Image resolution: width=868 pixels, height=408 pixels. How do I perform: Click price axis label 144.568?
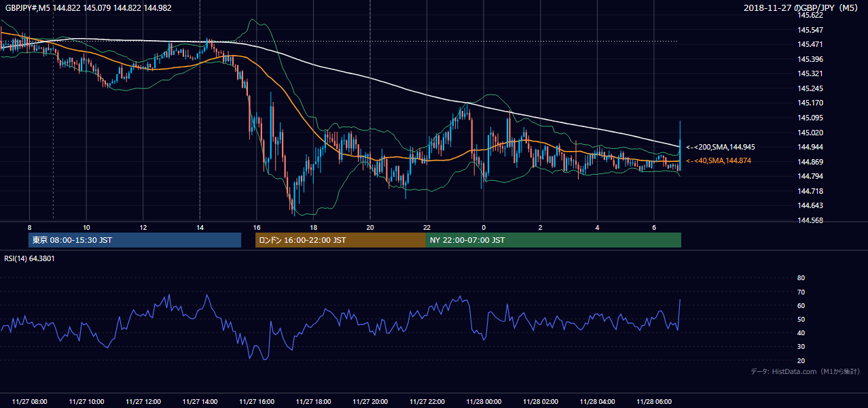click(x=810, y=220)
